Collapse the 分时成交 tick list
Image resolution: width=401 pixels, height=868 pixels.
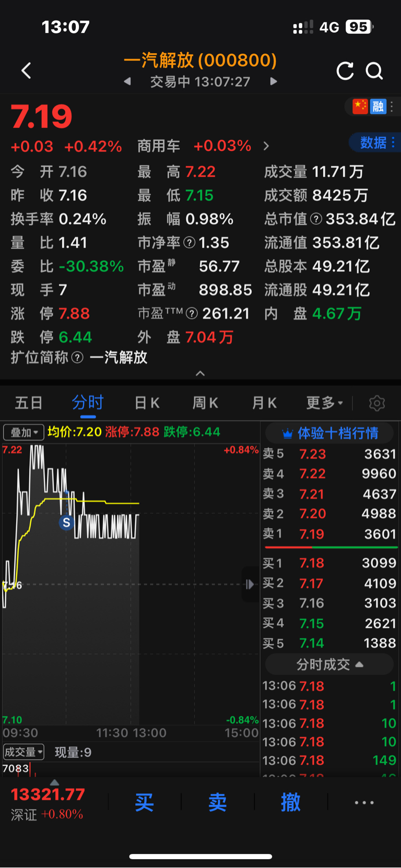pyautogui.click(x=329, y=664)
